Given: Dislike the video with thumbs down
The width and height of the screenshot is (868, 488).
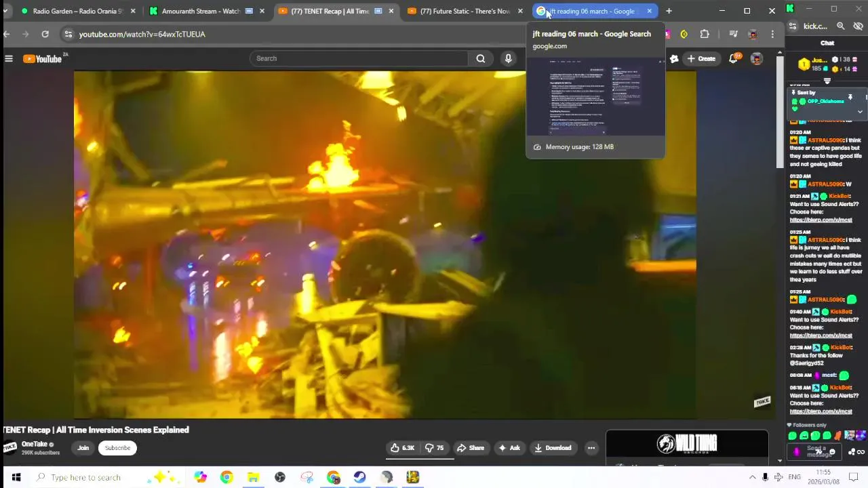Looking at the screenshot, I should [x=435, y=448].
